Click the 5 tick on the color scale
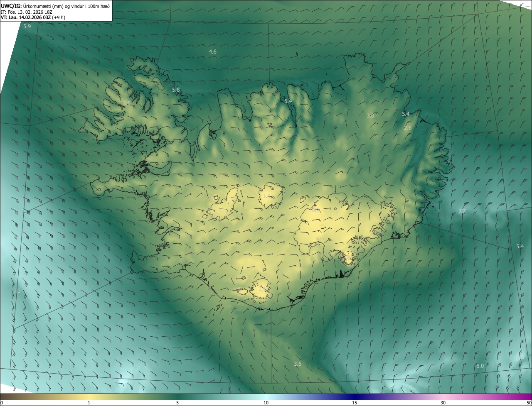532x406 pixels. point(177,403)
